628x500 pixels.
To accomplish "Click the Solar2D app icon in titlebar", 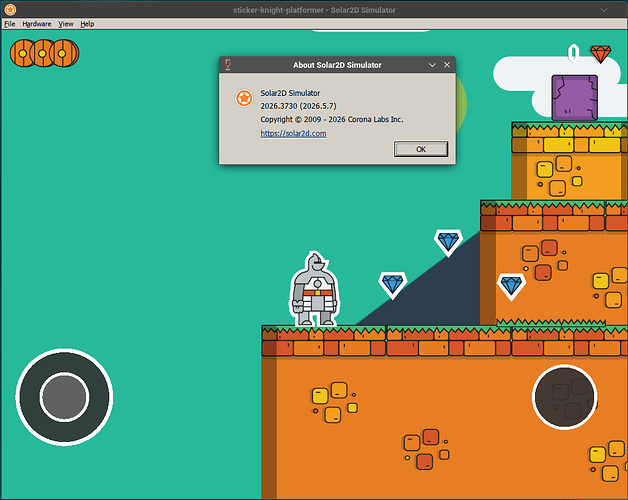I will [x=10, y=10].
